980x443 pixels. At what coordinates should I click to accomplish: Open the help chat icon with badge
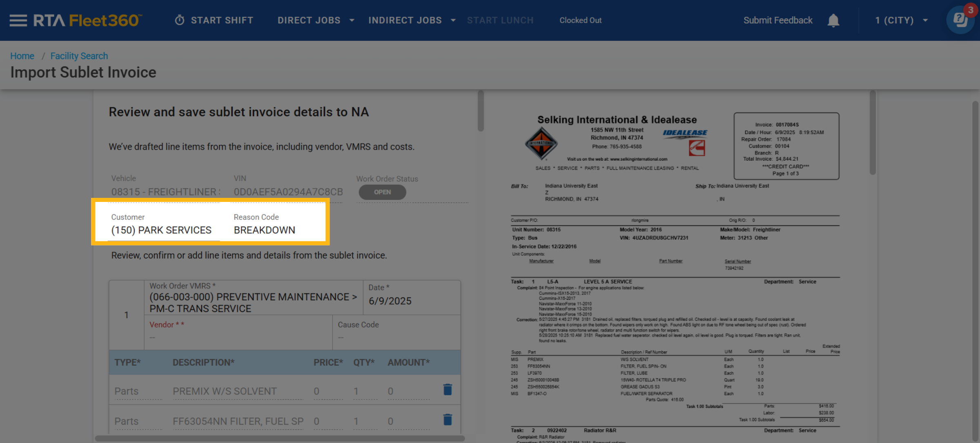click(x=960, y=20)
